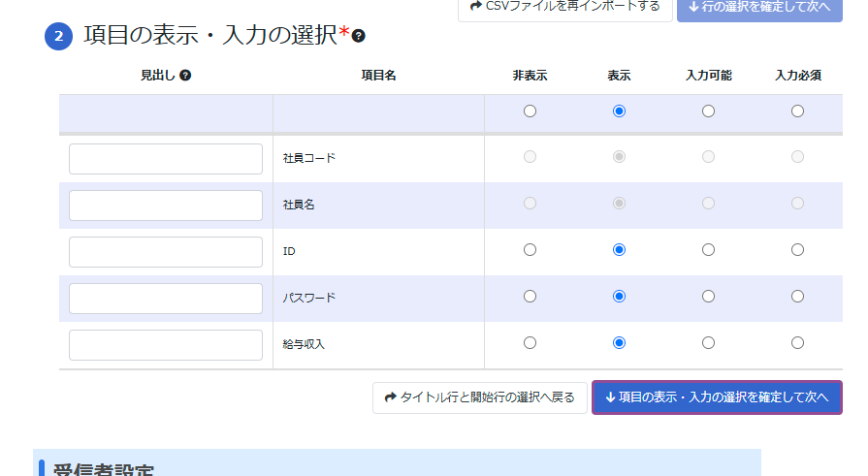Click タイトル行と開始行の選択へ戻る button
Image resolution: width=868 pixels, height=476 pixels.
click(479, 397)
